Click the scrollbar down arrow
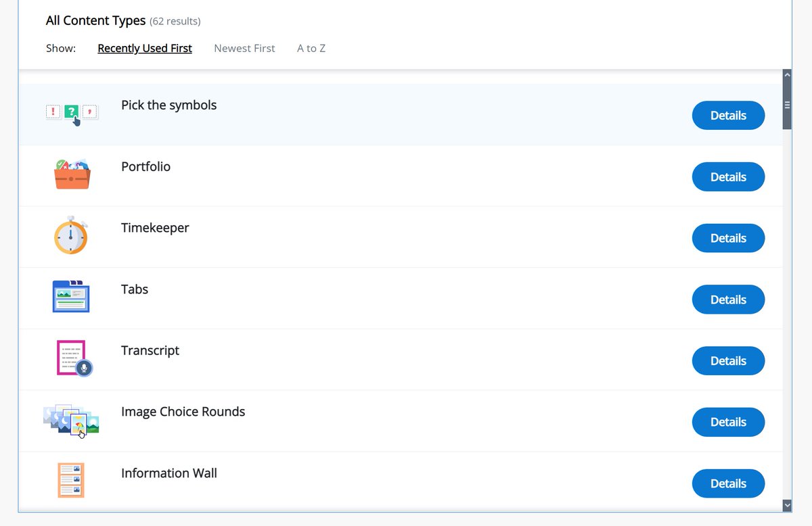 pos(787,504)
